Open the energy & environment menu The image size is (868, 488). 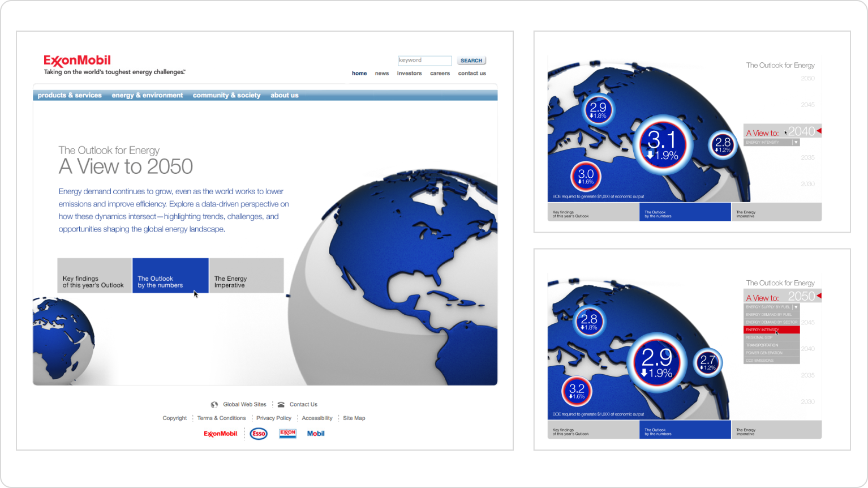[x=147, y=96]
